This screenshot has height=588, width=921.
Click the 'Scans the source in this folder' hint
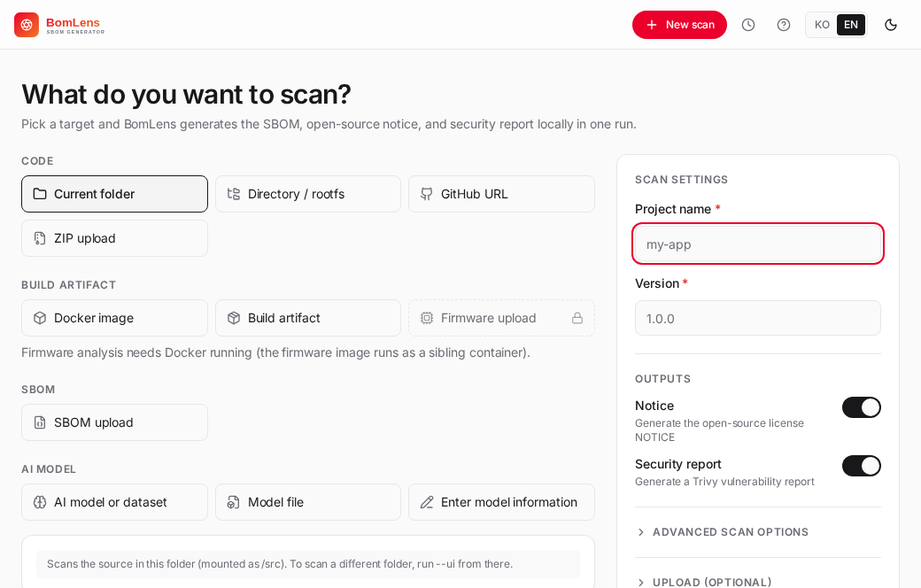coord(280,564)
